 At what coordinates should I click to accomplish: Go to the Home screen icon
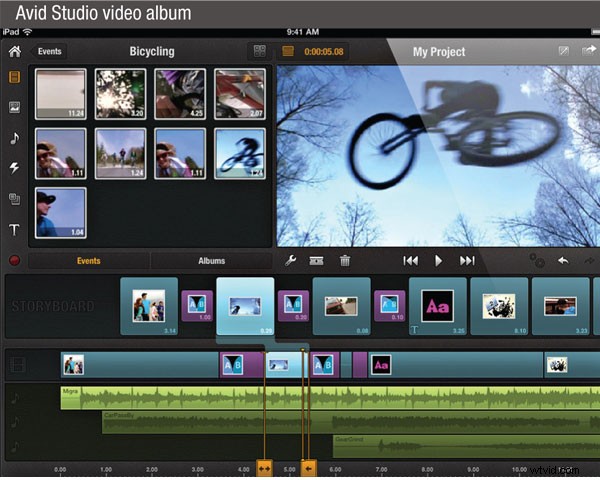[15, 51]
